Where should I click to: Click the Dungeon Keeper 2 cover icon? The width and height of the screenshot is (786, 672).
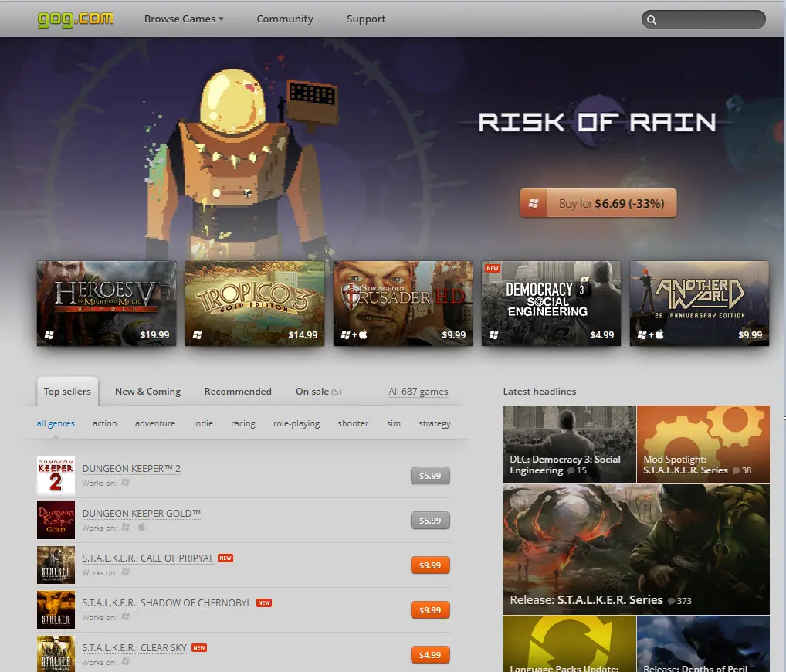[x=56, y=476]
